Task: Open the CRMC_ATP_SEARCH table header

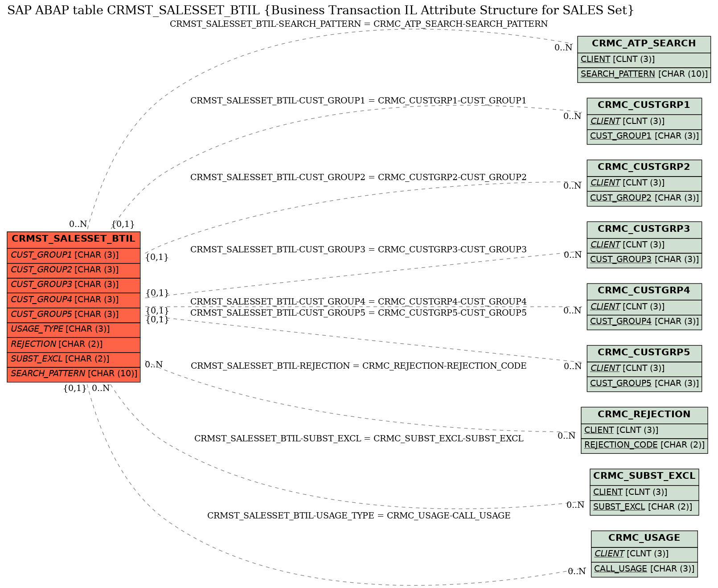Action: pyautogui.click(x=644, y=44)
